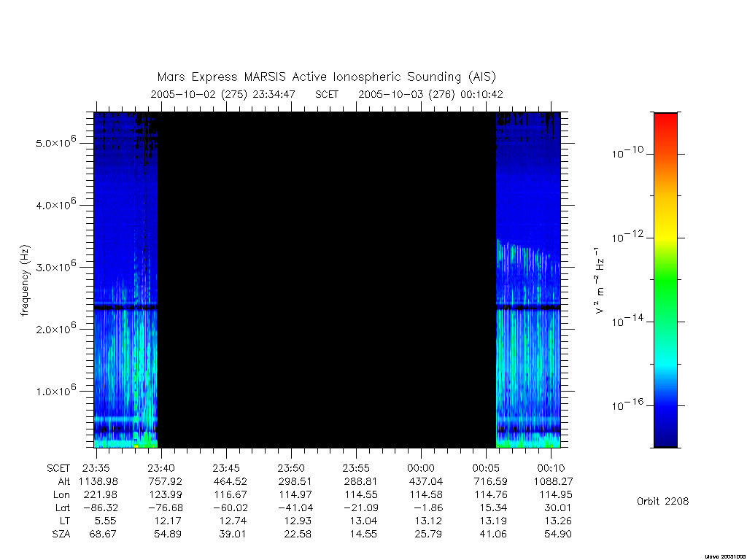Click the altitude value '288.81'
Screen dimensions: 747x560
[360, 481]
